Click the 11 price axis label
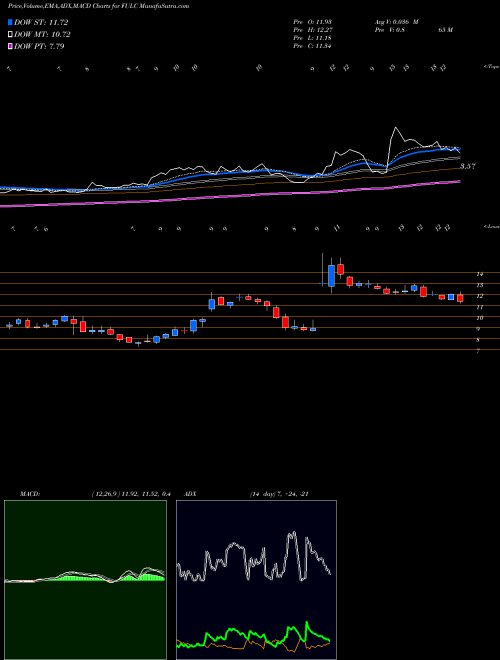500x660 pixels. click(x=479, y=307)
